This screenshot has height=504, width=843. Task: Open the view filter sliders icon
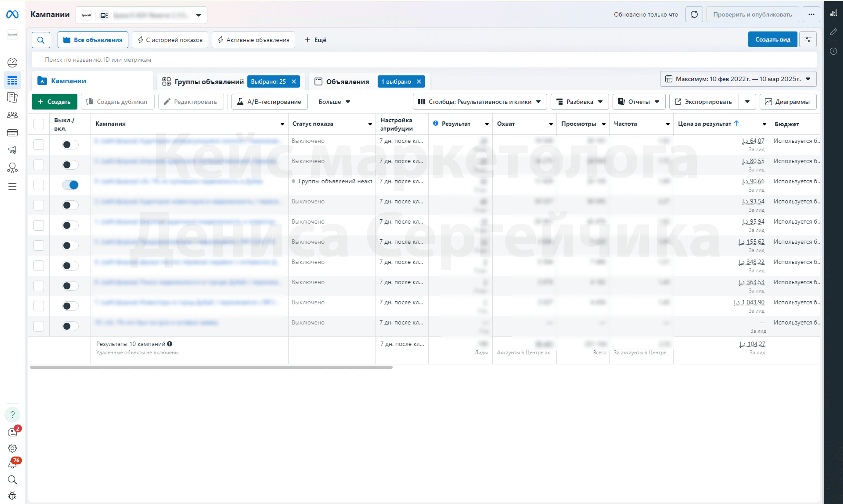pos(808,40)
